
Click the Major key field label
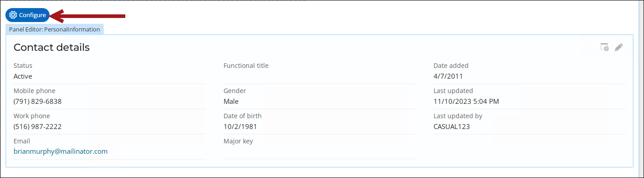pyautogui.click(x=238, y=141)
